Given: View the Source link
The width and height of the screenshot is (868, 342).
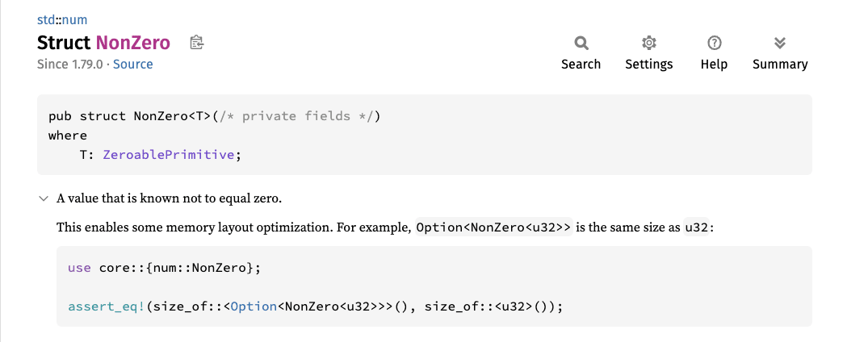Looking at the screenshot, I should pos(132,65).
